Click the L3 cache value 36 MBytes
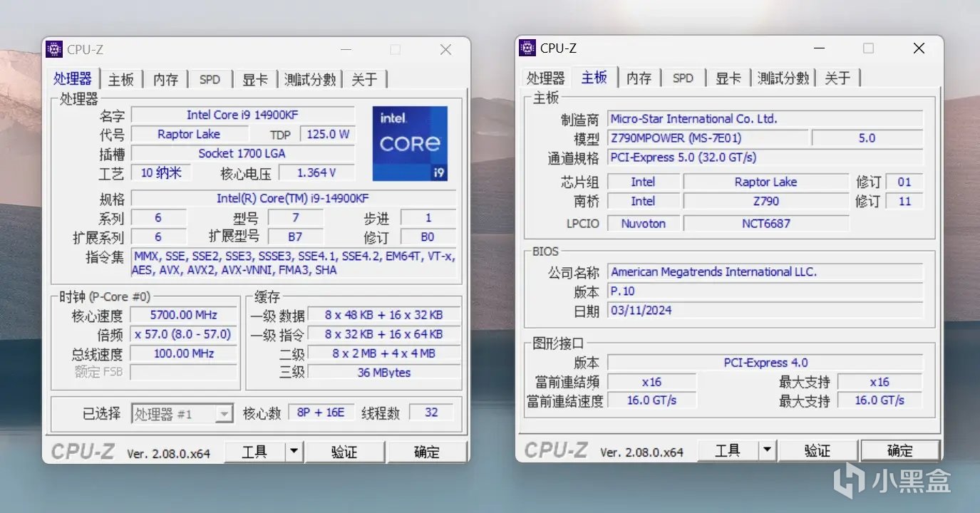This screenshot has width=980, height=513. (x=384, y=373)
